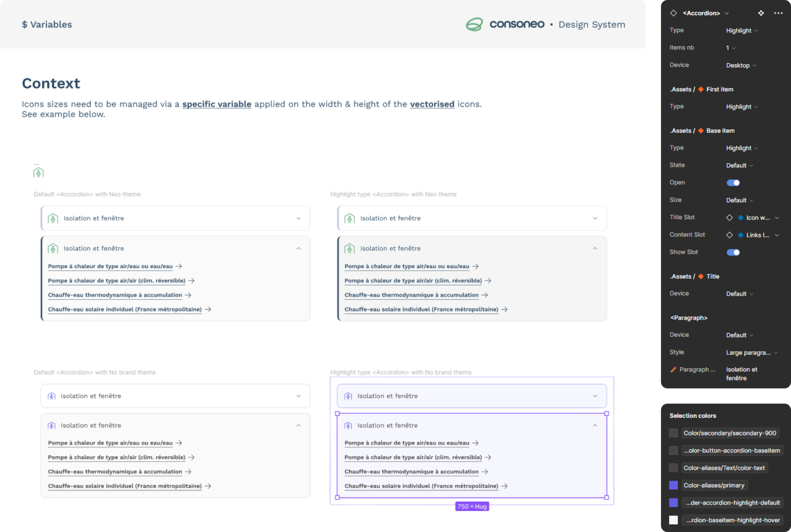The image size is (791, 532).
Task: Click the Color-aliases/primary purple swatch
Action: click(x=674, y=485)
